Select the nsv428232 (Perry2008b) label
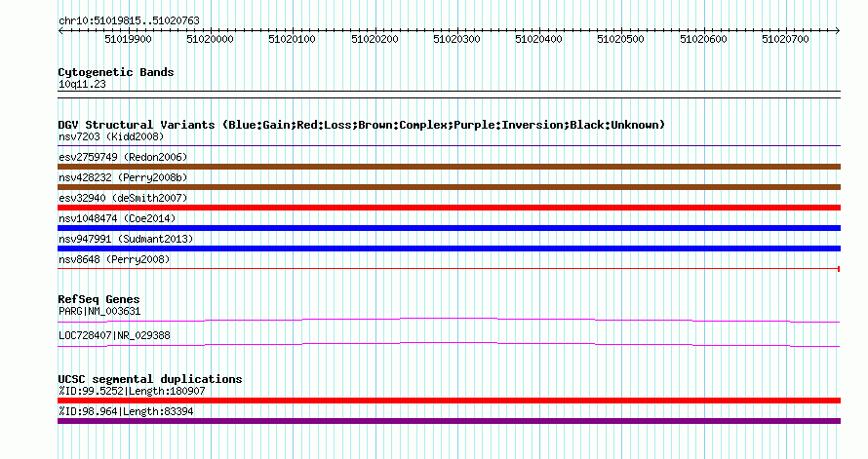Image resolution: width=868 pixels, height=459 pixels. pyautogui.click(x=123, y=177)
